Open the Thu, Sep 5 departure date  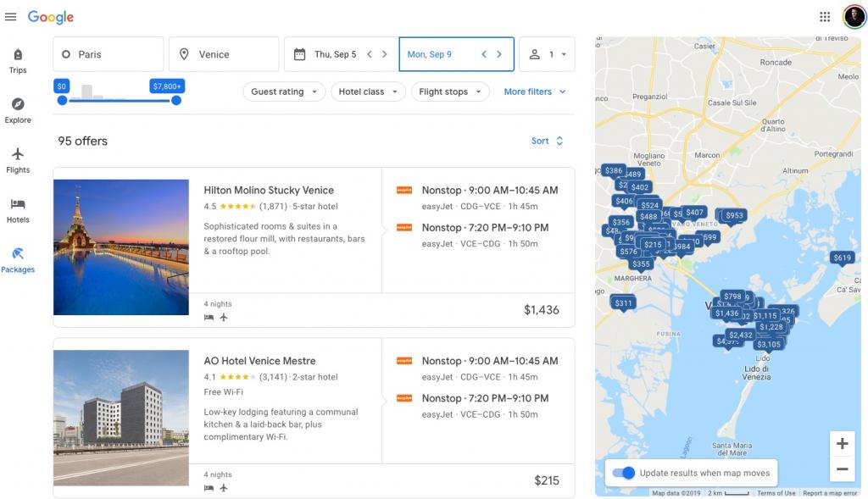coord(335,54)
